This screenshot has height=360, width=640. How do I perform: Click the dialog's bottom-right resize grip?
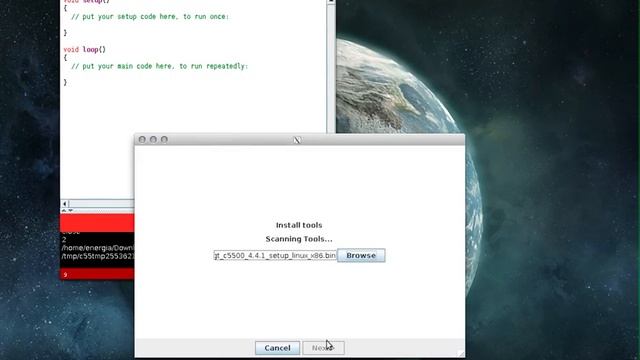coord(460,353)
